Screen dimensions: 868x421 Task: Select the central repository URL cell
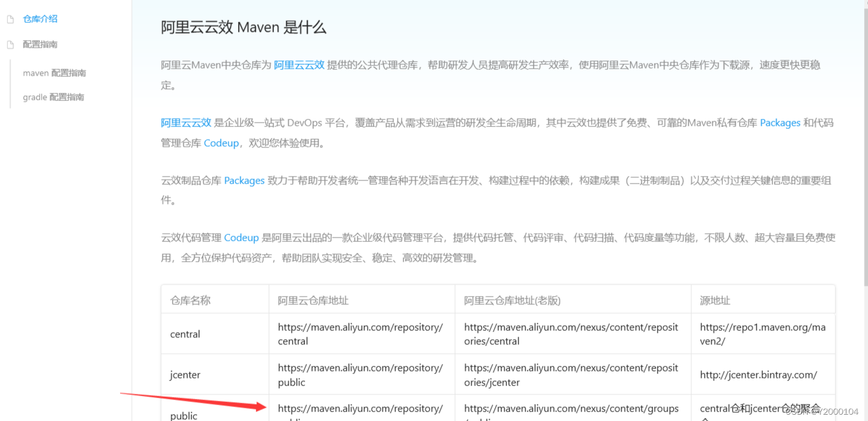(361, 333)
